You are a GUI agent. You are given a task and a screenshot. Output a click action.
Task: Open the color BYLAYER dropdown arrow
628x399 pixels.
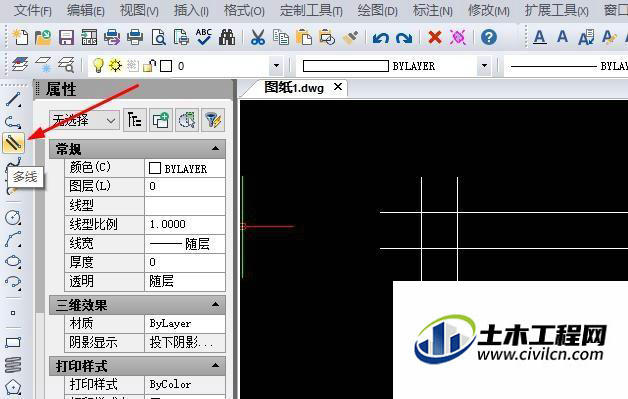click(x=484, y=65)
